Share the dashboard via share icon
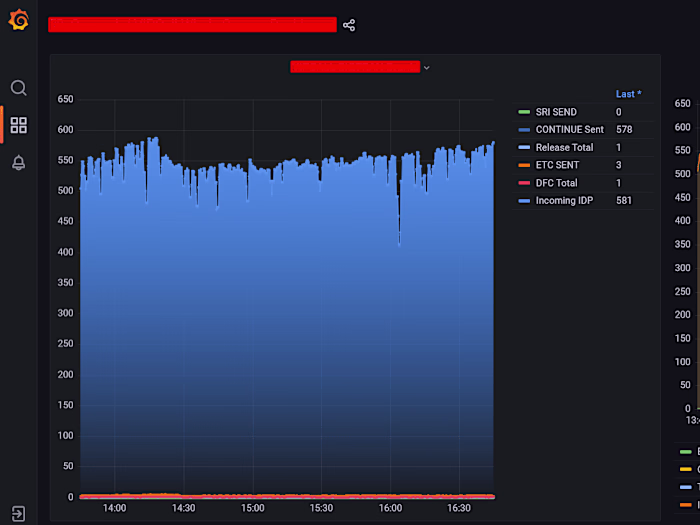This screenshot has height=525, width=700. coord(349,25)
